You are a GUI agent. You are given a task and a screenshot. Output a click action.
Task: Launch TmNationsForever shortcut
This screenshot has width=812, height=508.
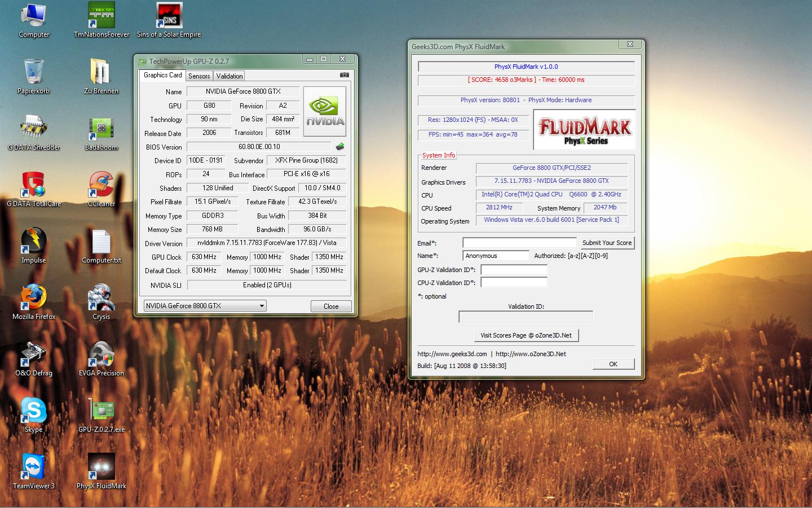101,20
